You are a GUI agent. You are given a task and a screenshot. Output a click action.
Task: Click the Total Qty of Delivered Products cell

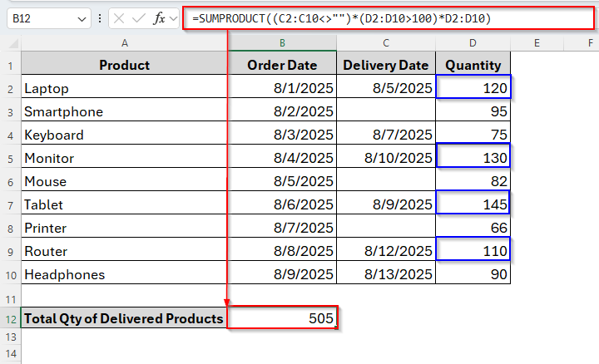tap(124, 317)
